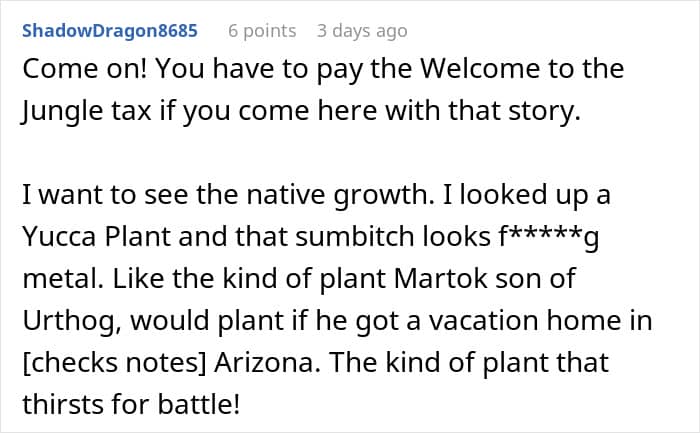Screen dimensions: 700x433
Task: Click the words "I looked up a"
Action: 526,196
